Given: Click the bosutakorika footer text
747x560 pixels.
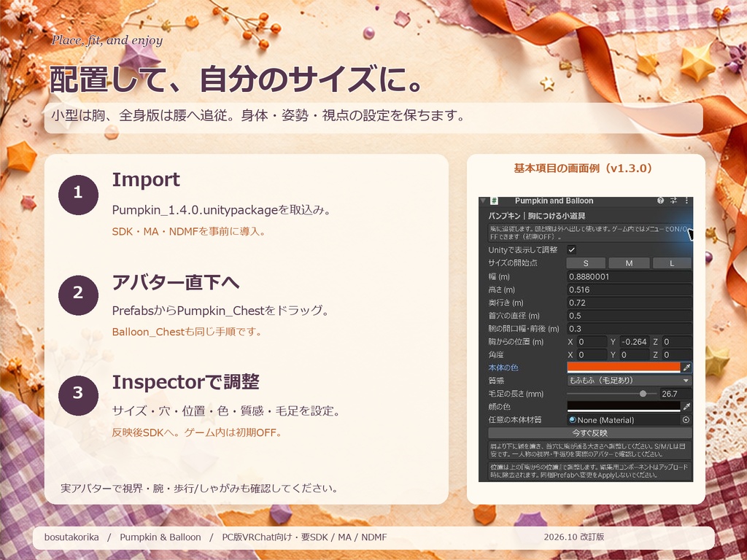Looking at the screenshot, I should coord(71,537).
